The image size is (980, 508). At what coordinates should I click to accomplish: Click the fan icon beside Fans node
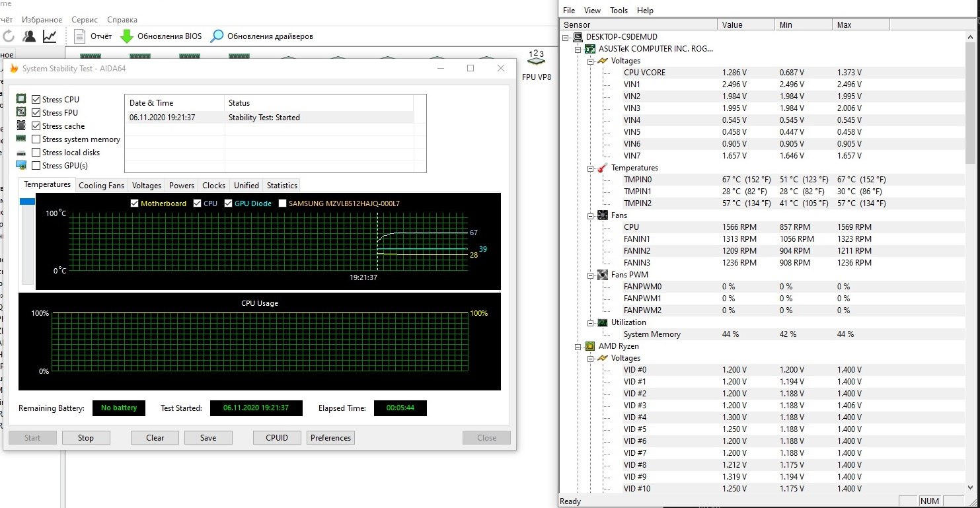click(x=603, y=215)
